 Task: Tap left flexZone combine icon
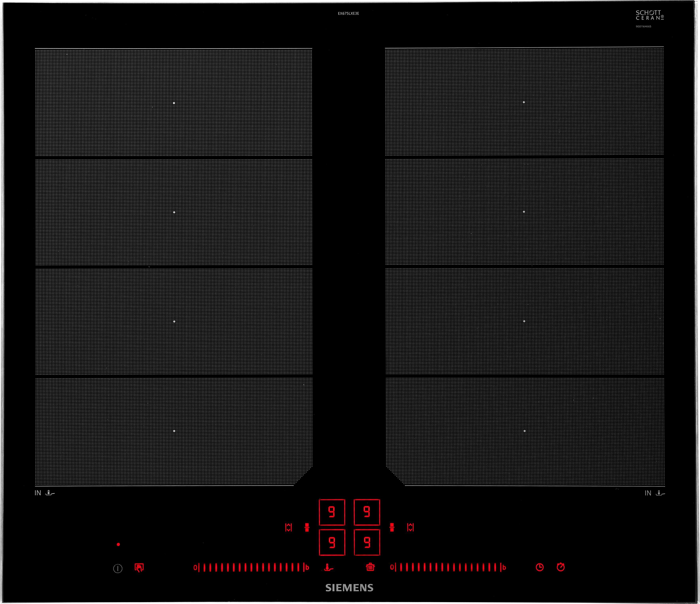coord(307,527)
